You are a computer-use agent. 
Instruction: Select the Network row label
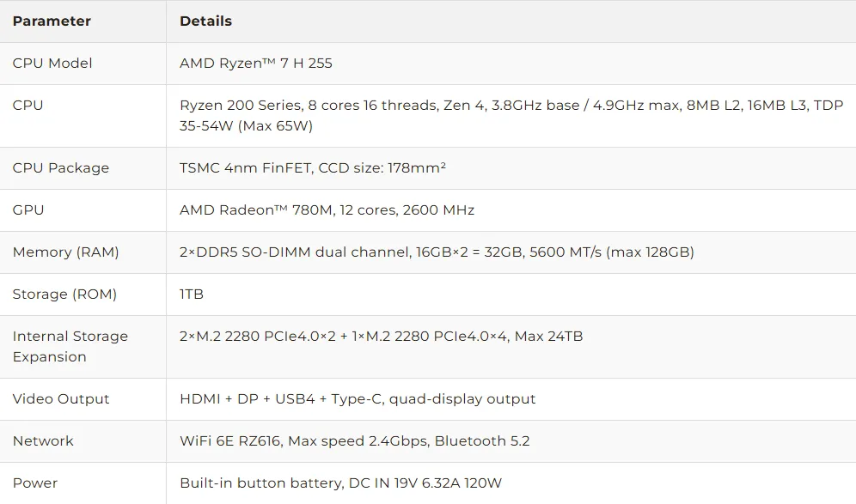coord(43,441)
